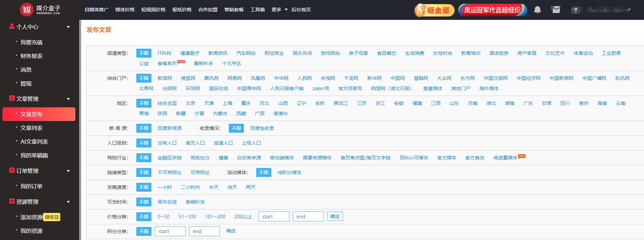Select 不限 for 收录情况
This screenshot has height=240, width=644.
236,128
